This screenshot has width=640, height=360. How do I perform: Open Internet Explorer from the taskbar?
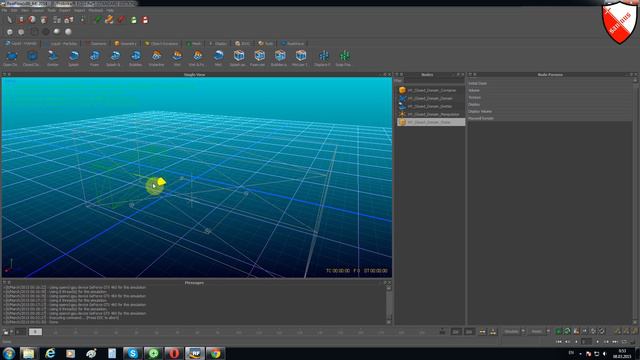point(50,353)
